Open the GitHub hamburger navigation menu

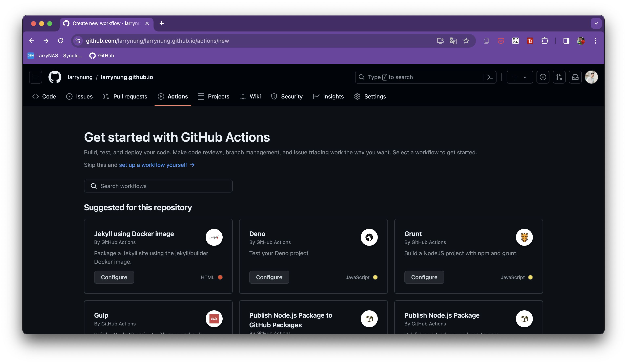[35, 77]
